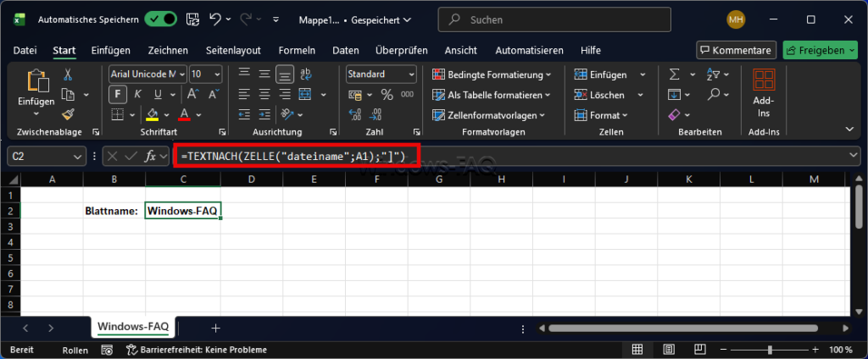Open the Windows-FAQ sheet tab

[133, 327]
